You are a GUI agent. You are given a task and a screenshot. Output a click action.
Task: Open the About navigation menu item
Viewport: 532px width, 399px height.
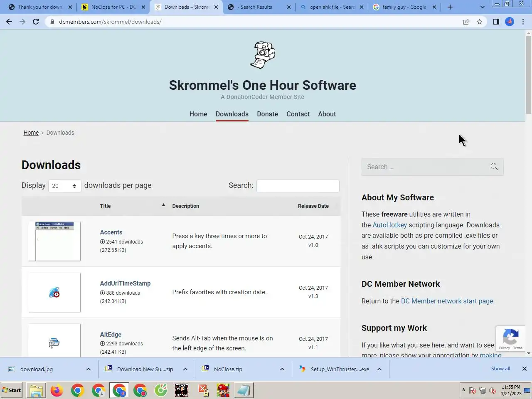pos(327,114)
